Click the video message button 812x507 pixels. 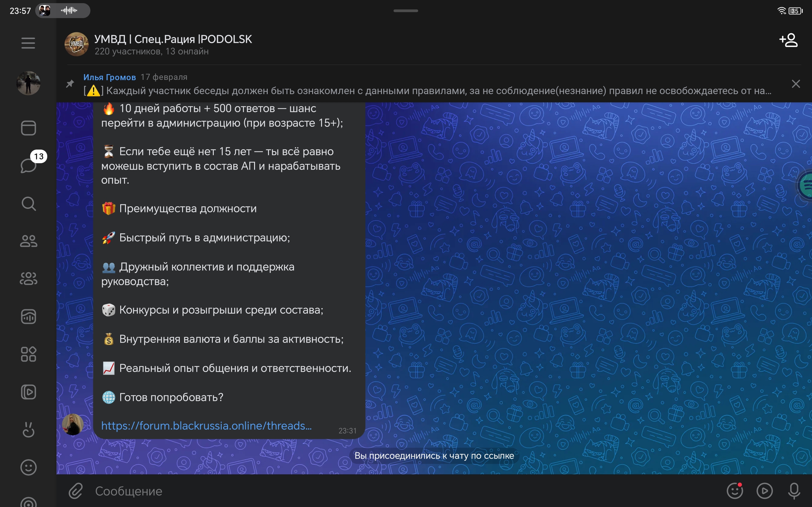pyautogui.click(x=765, y=491)
